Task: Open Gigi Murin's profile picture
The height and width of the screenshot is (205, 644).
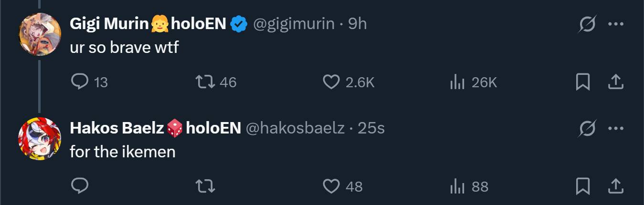Action: point(40,34)
